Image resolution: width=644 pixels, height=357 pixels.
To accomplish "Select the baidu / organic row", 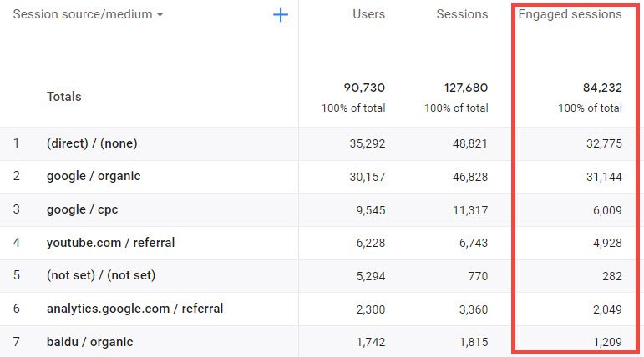I will tap(322, 342).
